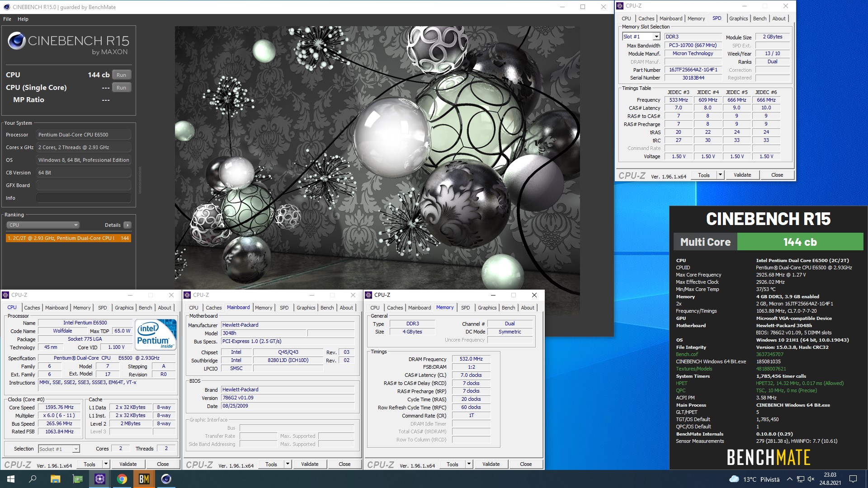Switch to Caches tab in SPD window
The image size is (868, 488).
[646, 19]
